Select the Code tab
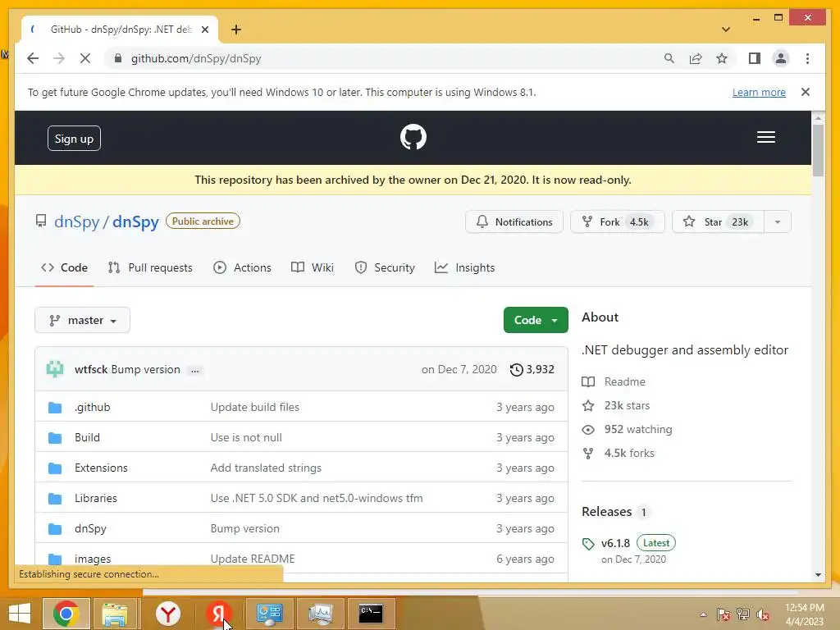Viewport: 840px width, 630px height. coord(64,267)
